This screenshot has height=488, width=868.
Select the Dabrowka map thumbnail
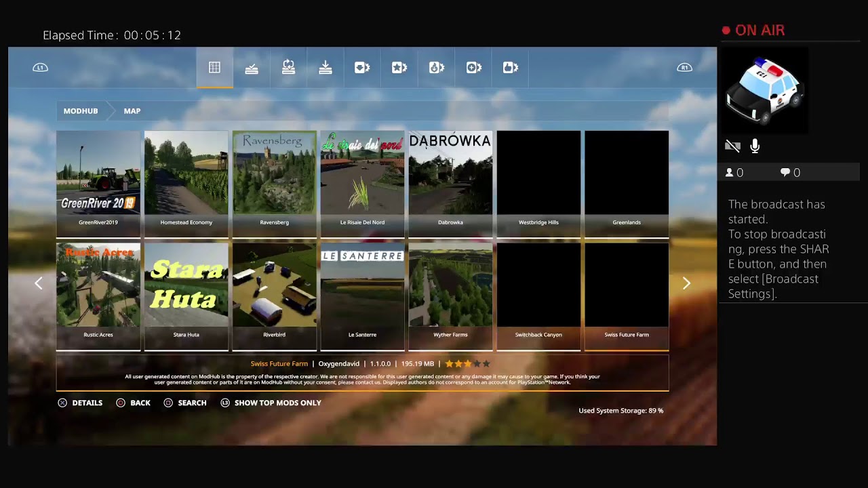coord(451,173)
